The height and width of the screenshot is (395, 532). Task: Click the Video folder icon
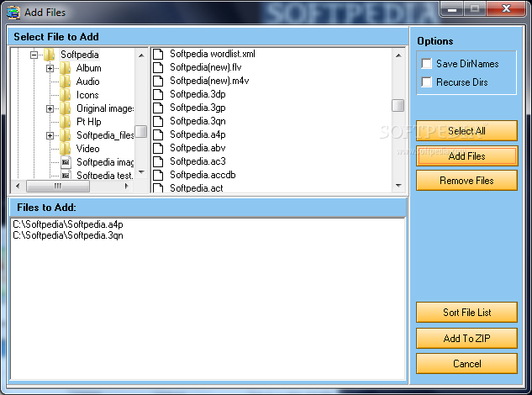tap(66, 149)
